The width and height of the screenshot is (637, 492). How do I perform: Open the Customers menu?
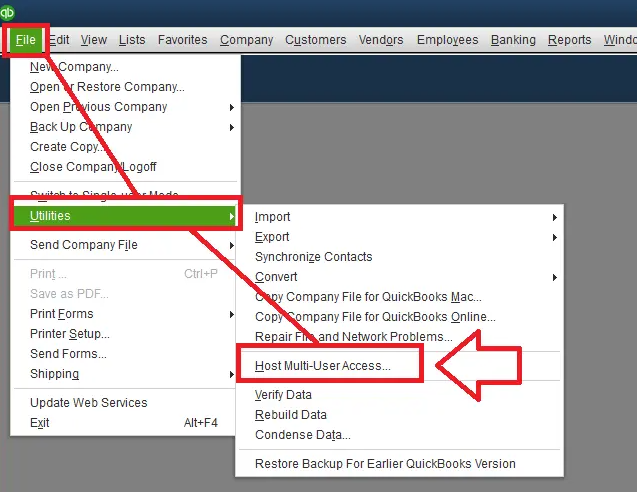(316, 40)
